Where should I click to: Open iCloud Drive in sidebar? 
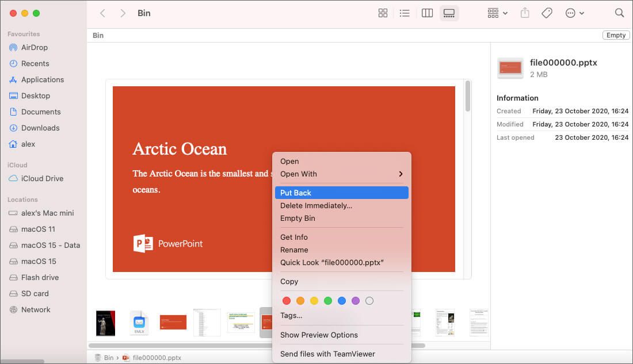(x=41, y=179)
